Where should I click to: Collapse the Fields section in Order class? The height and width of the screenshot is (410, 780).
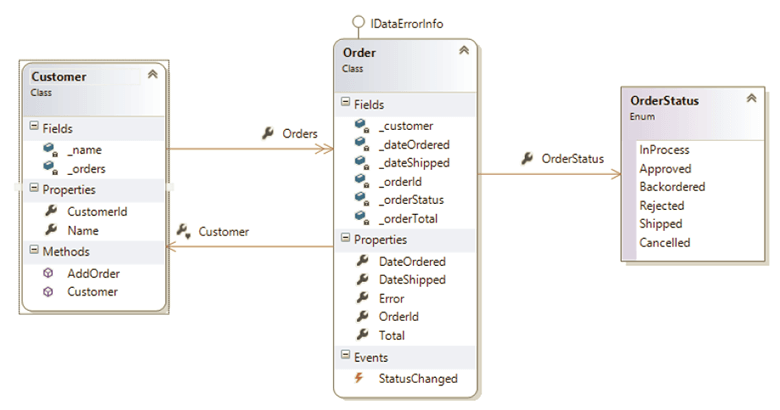[345, 102]
